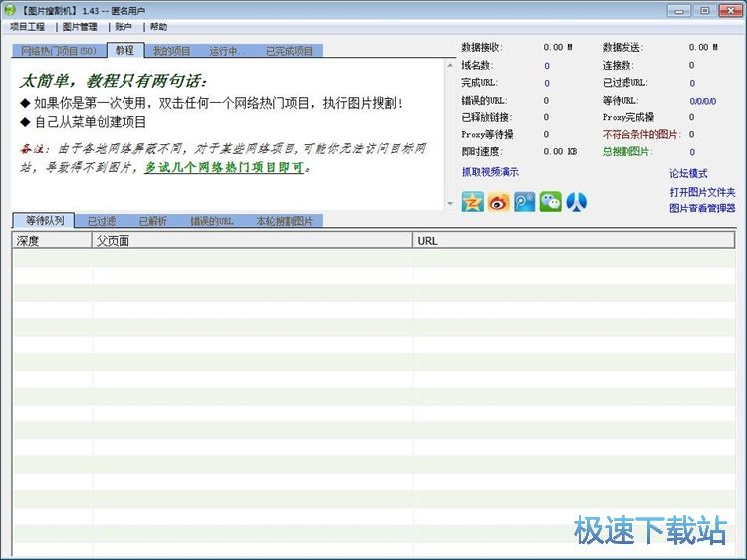Click the app logo in title bar
The height and width of the screenshot is (560, 747).
coord(10,10)
